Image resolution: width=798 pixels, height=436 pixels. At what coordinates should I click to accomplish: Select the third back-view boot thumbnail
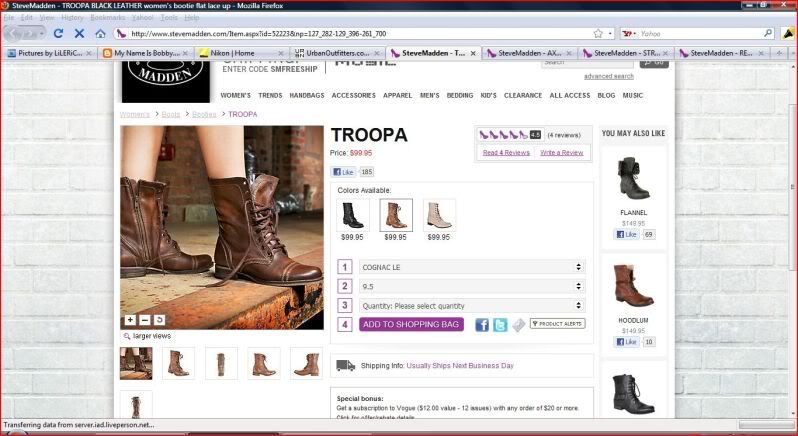221,363
